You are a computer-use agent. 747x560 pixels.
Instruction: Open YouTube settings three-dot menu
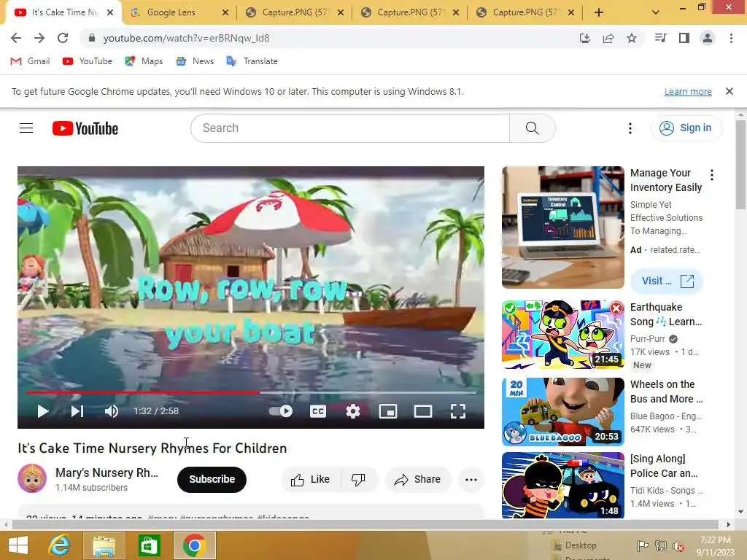pos(630,128)
